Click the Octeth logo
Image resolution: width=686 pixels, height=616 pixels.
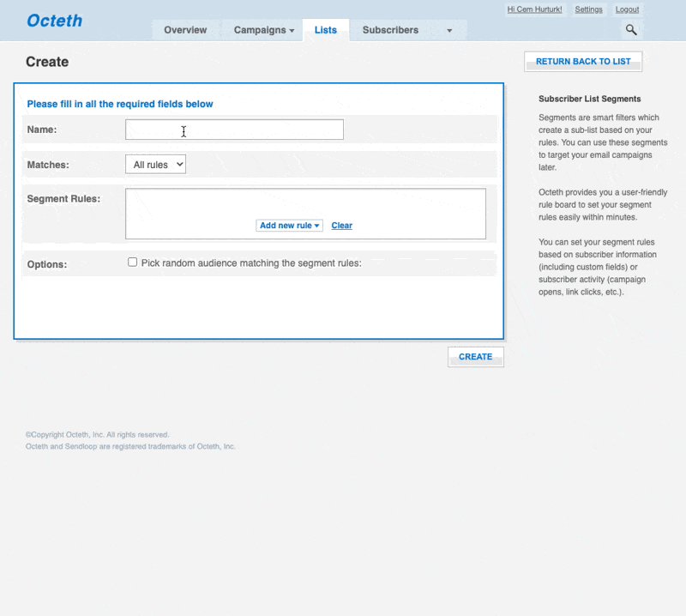click(x=54, y=21)
